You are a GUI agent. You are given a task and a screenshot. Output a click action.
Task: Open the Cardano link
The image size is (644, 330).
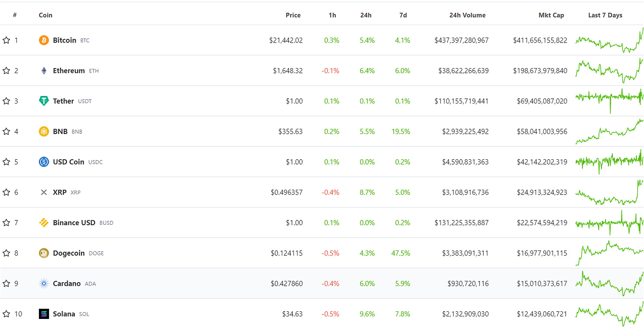point(67,284)
